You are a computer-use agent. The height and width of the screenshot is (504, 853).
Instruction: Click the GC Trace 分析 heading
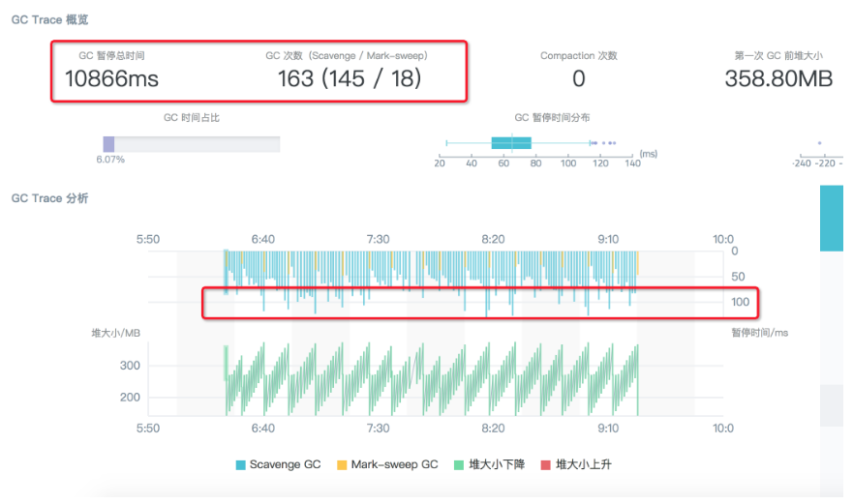click(x=49, y=198)
